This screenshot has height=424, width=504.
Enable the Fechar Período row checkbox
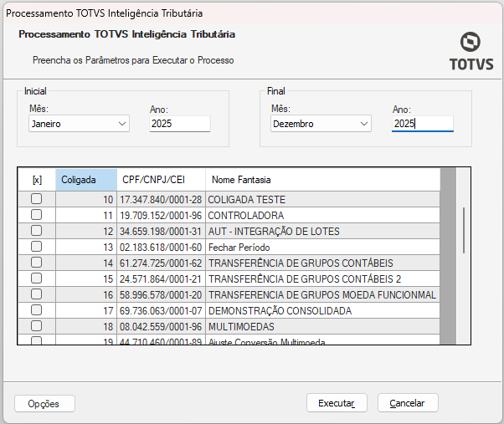[x=36, y=247]
